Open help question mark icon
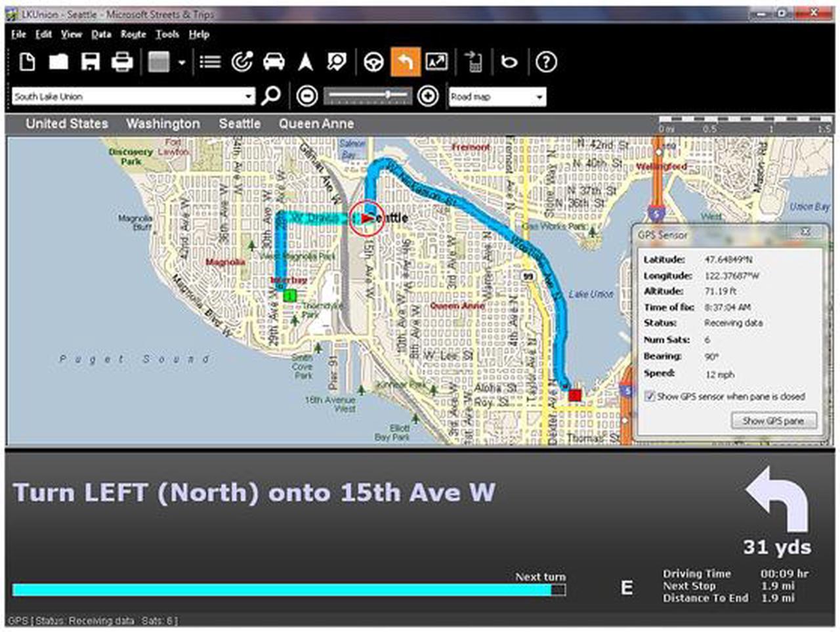This screenshot has height=632, width=840. tap(546, 62)
